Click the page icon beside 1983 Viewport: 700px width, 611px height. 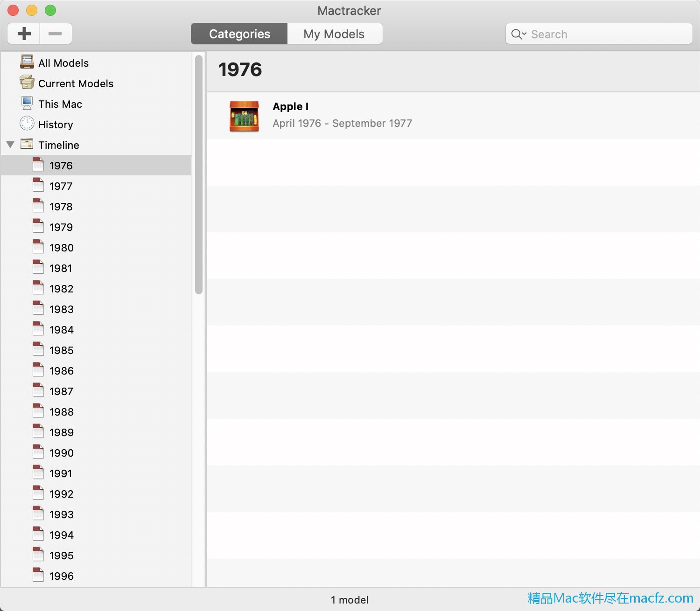click(38, 308)
